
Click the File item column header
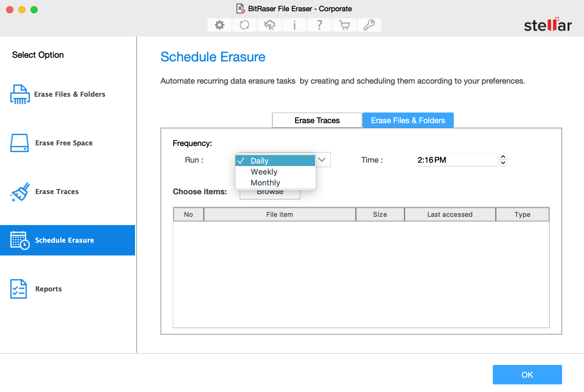point(280,214)
